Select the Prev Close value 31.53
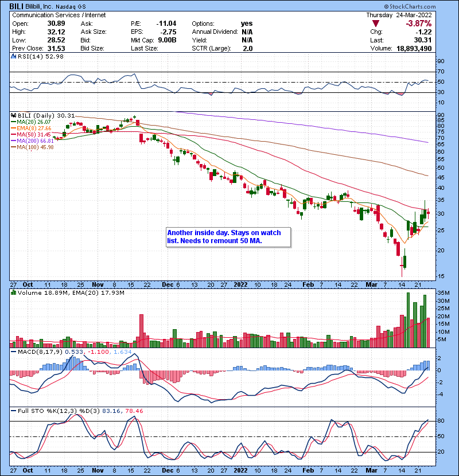Screen dimensions: 459x476 56,48
